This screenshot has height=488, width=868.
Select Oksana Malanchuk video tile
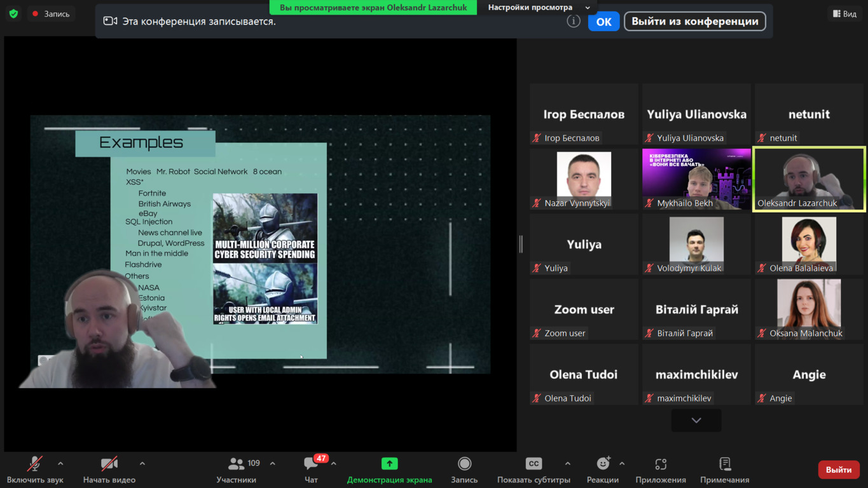(x=809, y=309)
